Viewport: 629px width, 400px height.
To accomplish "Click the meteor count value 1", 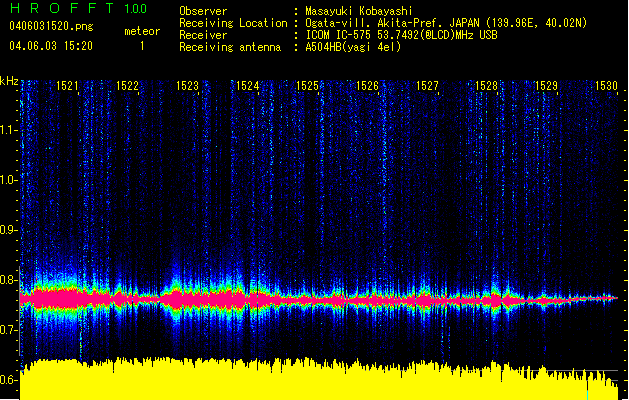I will point(142,46).
